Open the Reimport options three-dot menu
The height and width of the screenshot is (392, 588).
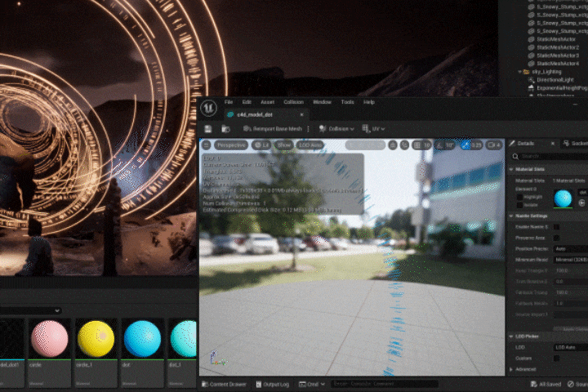coord(308,129)
